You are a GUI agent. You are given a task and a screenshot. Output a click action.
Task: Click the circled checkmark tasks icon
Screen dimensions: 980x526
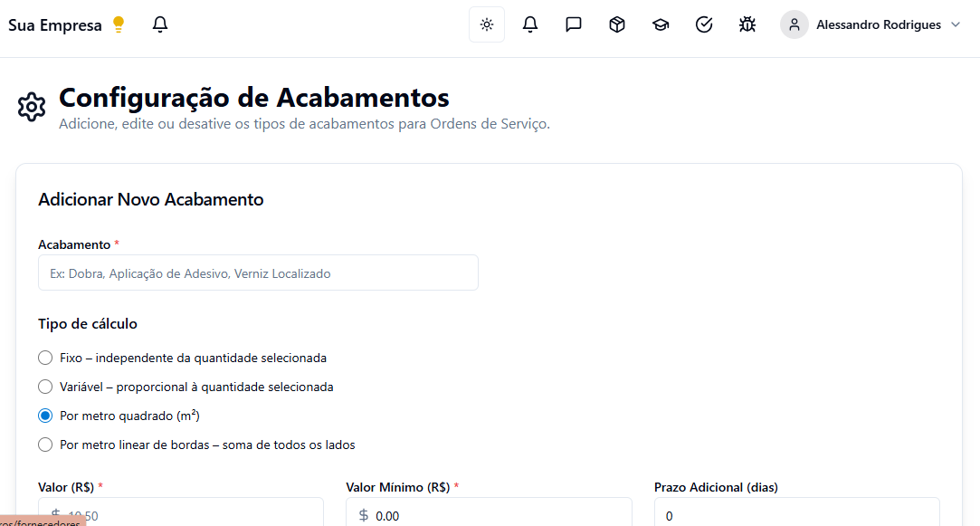pyautogui.click(x=704, y=24)
